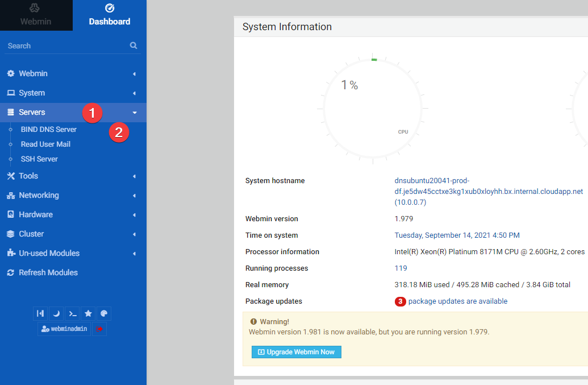Expand arrow next to Tools category
This screenshot has width=588, height=385.
[x=134, y=176]
